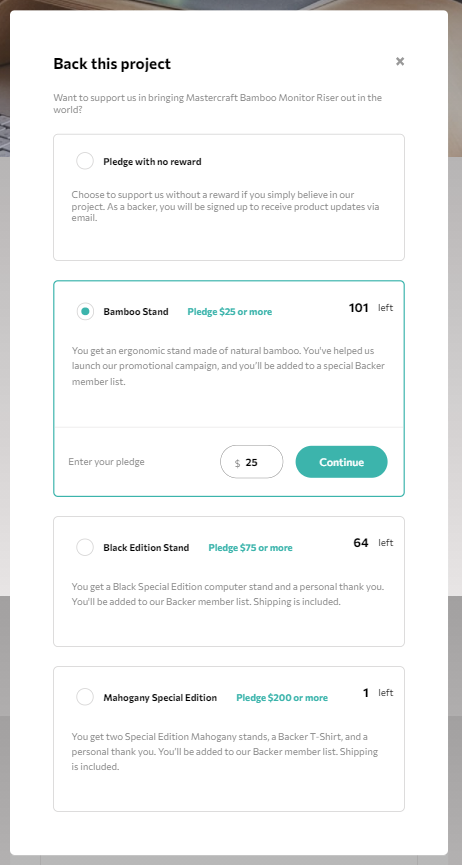Click the Mahogany Special Edition title label
462x865 pixels.
point(160,698)
